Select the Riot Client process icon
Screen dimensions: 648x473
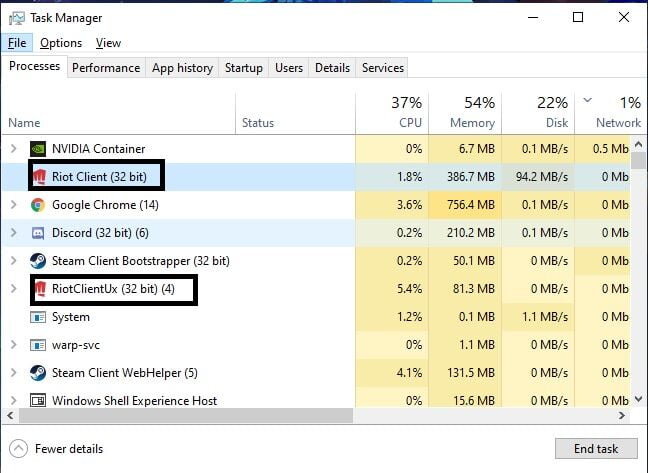coord(40,177)
